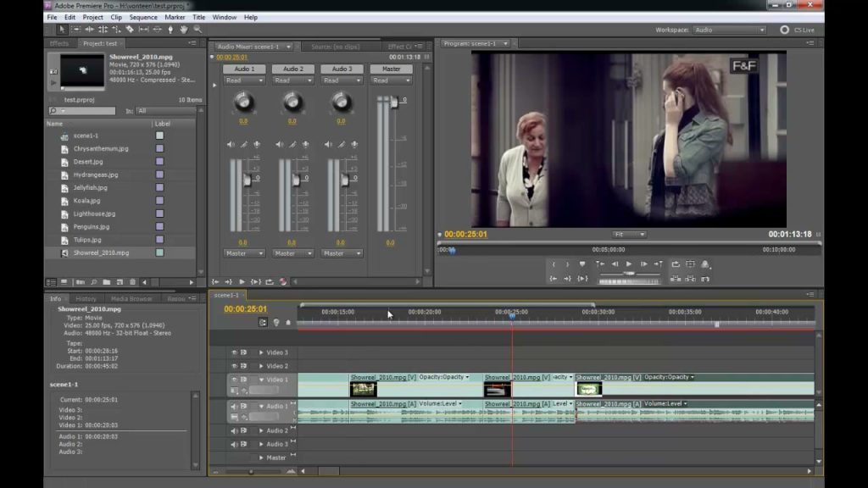
Task: Mute Audio 1 channel in mixer
Action: click(231, 144)
